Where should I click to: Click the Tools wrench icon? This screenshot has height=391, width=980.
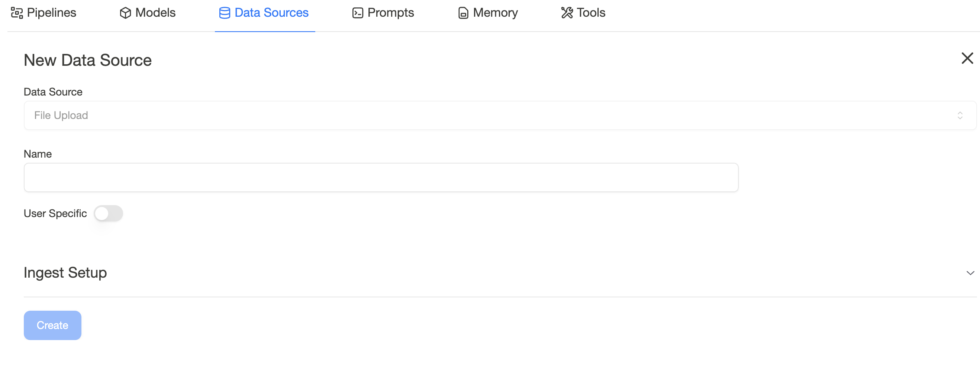[x=567, y=13]
